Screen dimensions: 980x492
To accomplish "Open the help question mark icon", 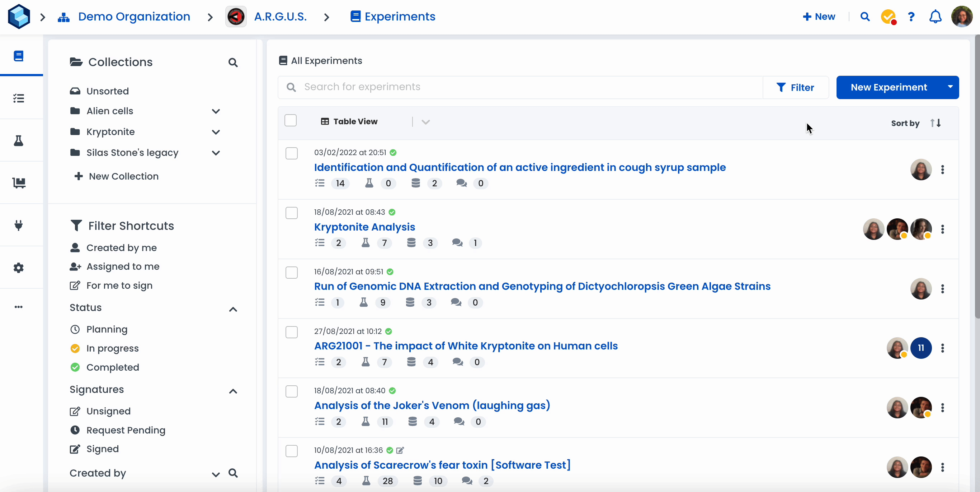I will (911, 17).
